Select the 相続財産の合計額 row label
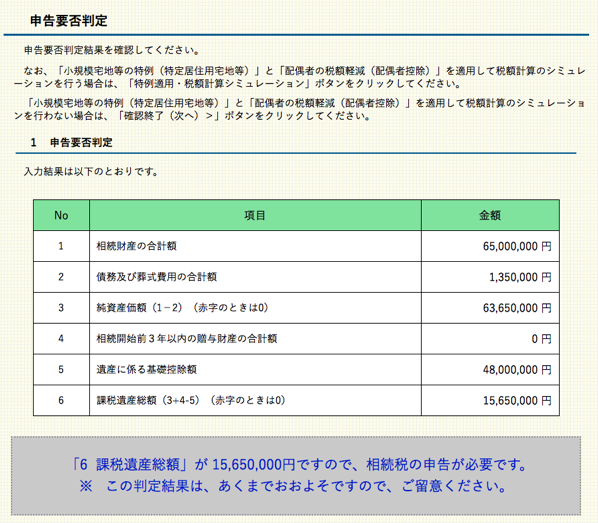The image size is (598, 523). point(137,246)
